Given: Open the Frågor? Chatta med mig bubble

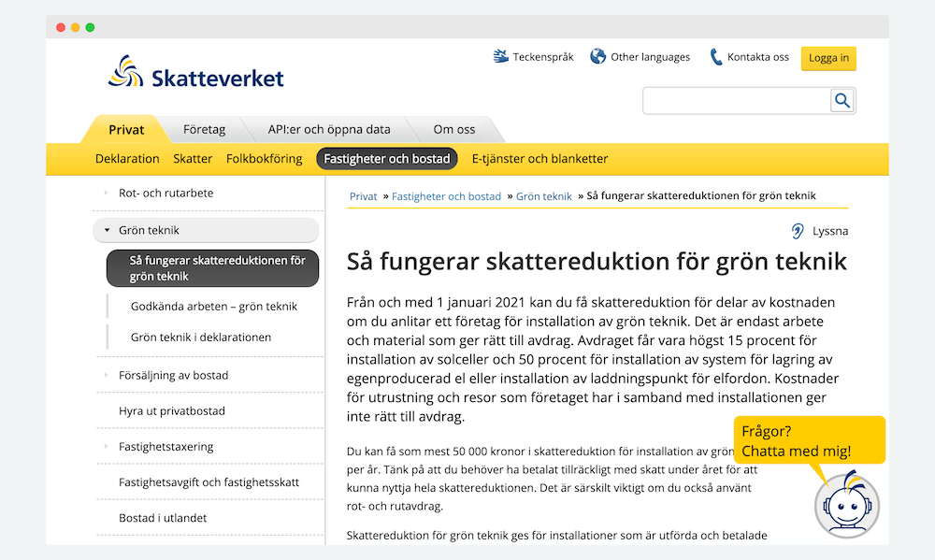Looking at the screenshot, I should [809, 440].
